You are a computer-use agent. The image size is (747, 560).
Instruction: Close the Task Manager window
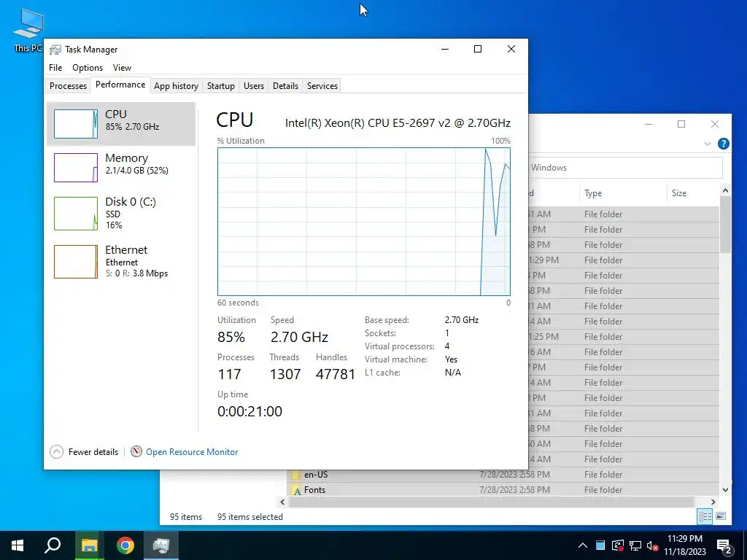coord(511,49)
